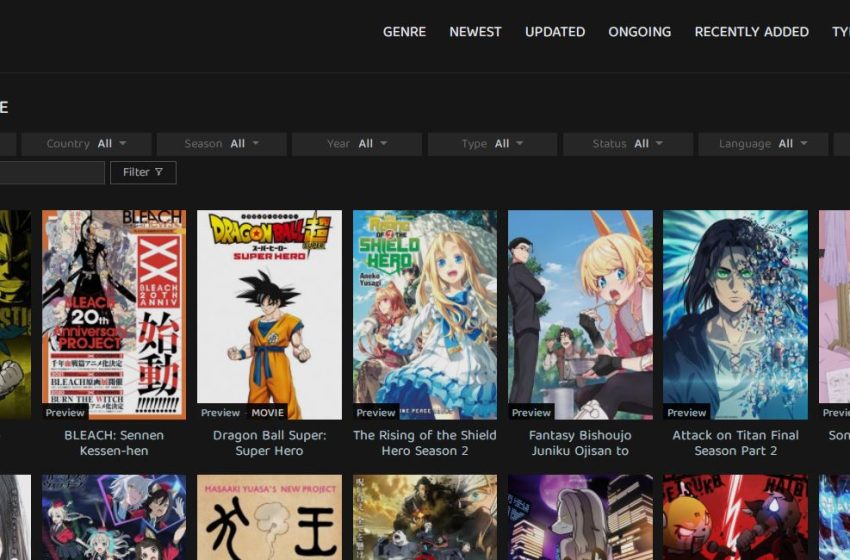Go to the NEWEST section
Image resolution: width=850 pixels, height=560 pixels.
pyautogui.click(x=475, y=32)
